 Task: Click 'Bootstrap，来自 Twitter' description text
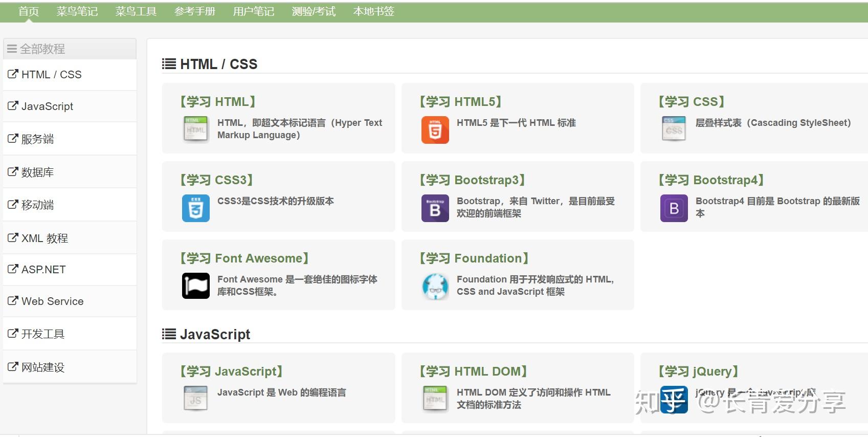tap(536, 207)
